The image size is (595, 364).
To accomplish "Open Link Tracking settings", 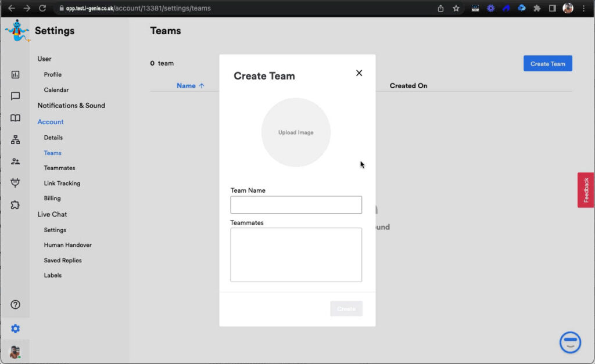I will coord(62,183).
